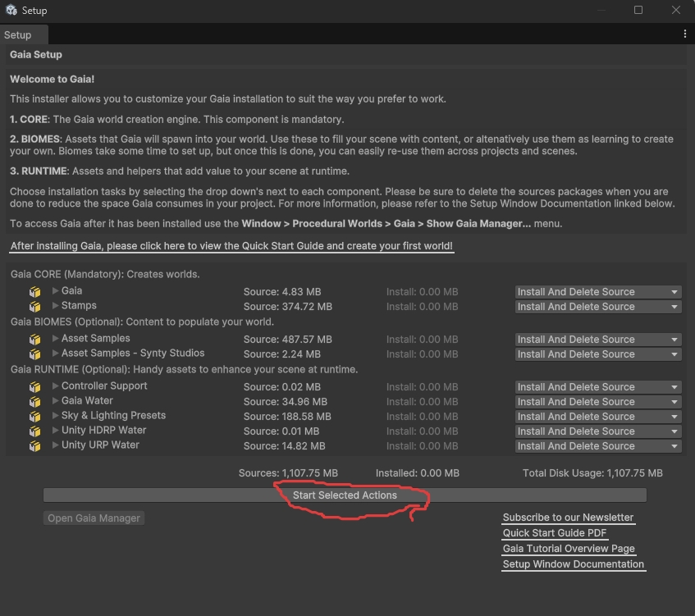The height and width of the screenshot is (616, 695).
Task: Close the Setup window
Action: pos(676,10)
